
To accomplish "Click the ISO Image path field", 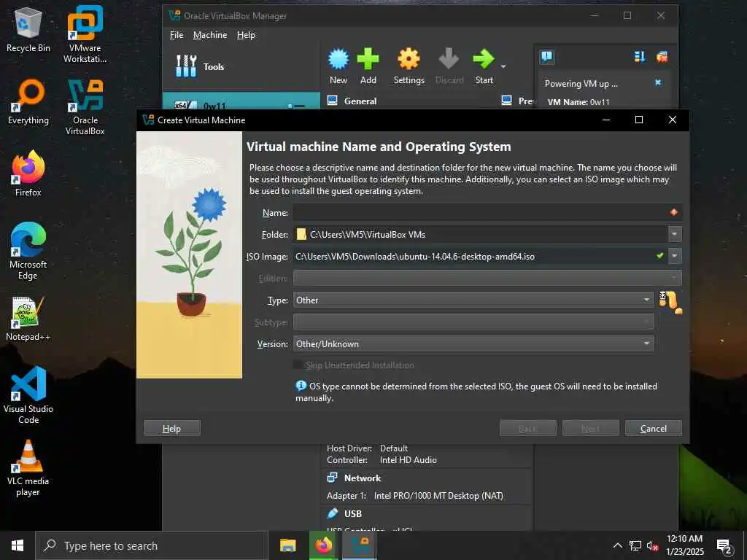I will [480, 256].
